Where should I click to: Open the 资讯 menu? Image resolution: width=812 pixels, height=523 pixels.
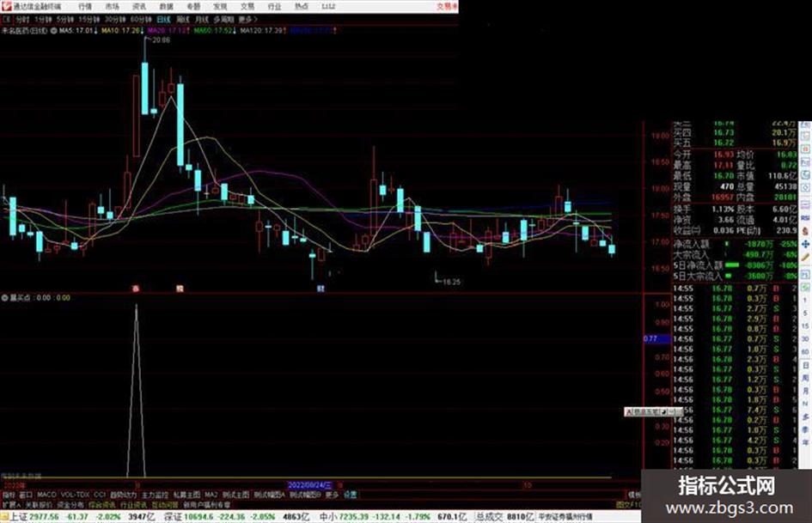pyautogui.click(x=139, y=6)
